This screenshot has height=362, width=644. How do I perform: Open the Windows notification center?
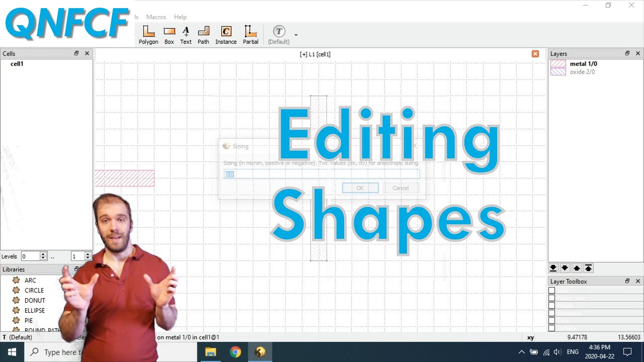627,352
